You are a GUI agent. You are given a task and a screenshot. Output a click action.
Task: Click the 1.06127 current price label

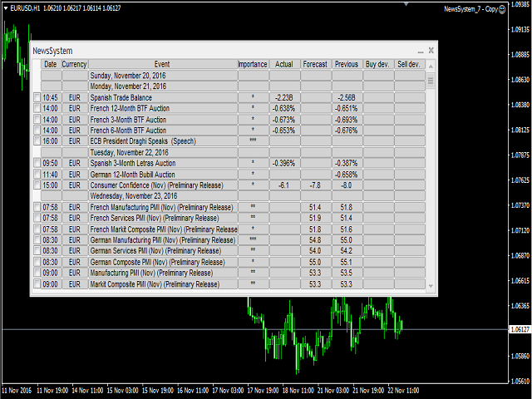tap(520, 329)
